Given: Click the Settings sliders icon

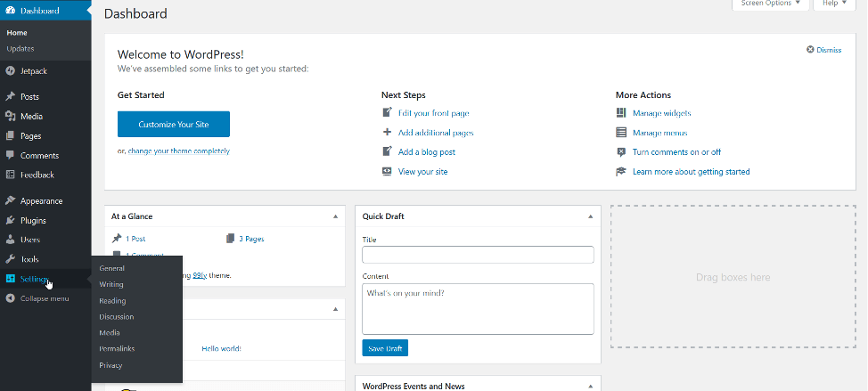Looking at the screenshot, I should (x=10, y=279).
